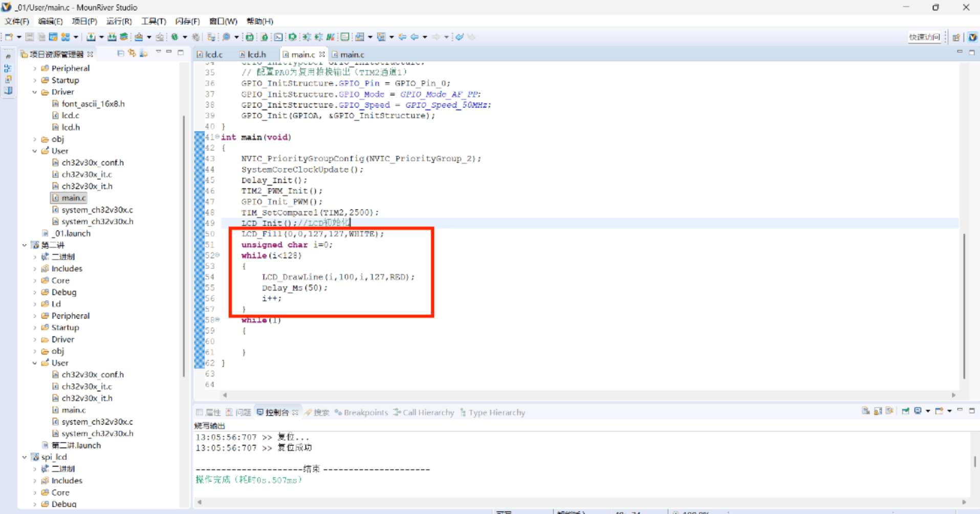
Task: Collapse the spi_lcd project node
Action: (25, 457)
